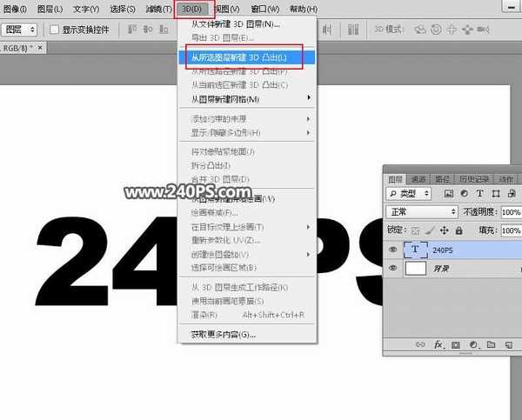Choose 从所选图层新建 3D 凸出 menu item
The width and height of the screenshot is (522, 420).
point(238,57)
